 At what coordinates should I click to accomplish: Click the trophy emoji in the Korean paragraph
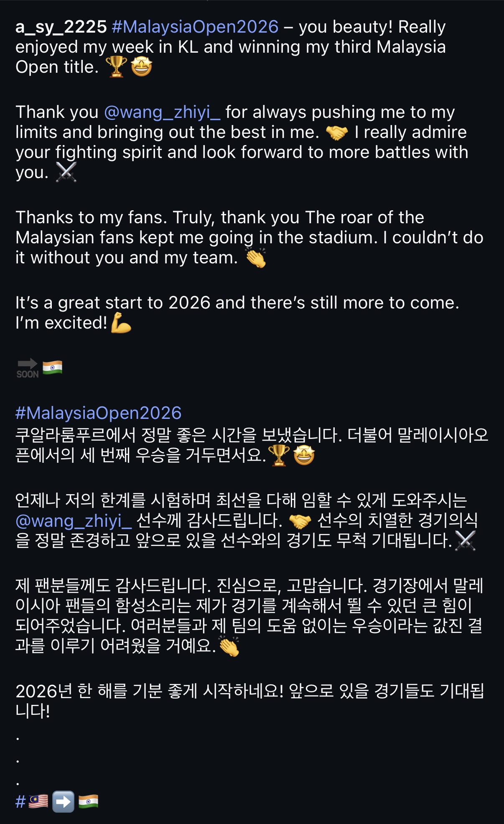[279, 455]
